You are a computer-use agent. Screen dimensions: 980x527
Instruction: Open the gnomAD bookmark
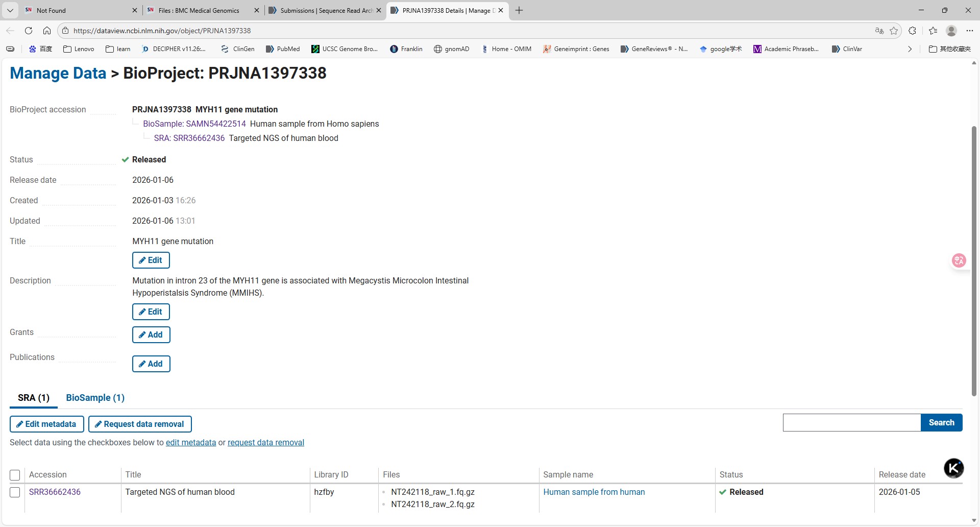coord(451,49)
